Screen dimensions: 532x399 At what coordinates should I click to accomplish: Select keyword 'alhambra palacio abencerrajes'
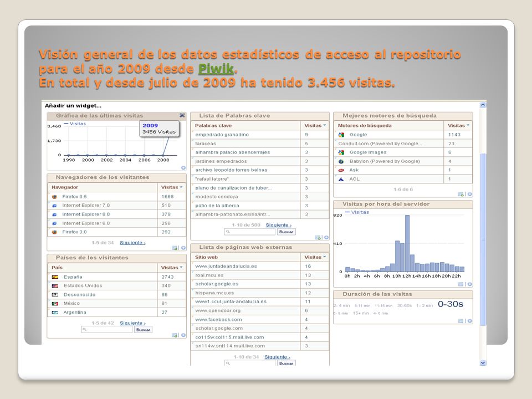click(x=232, y=152)
